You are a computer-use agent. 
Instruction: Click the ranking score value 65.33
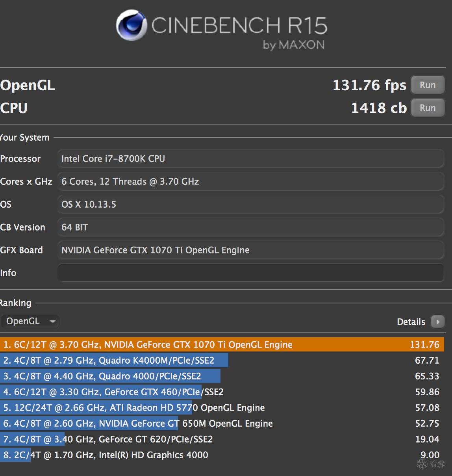click(x=427, y=376)
